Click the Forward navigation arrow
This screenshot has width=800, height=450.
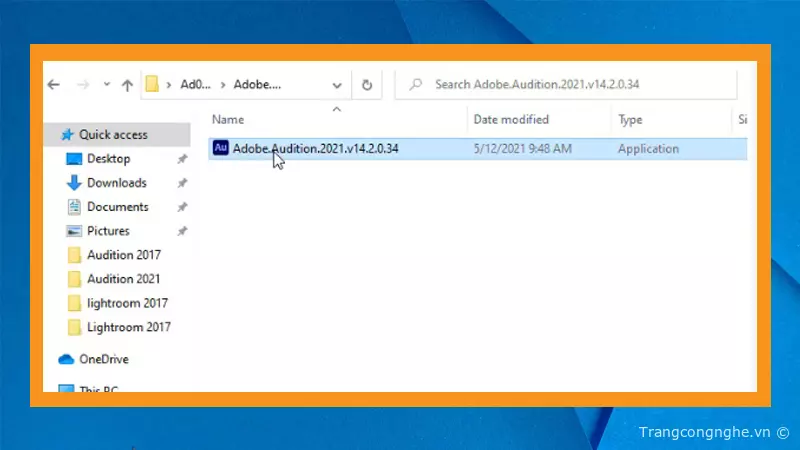pos(81,85)
